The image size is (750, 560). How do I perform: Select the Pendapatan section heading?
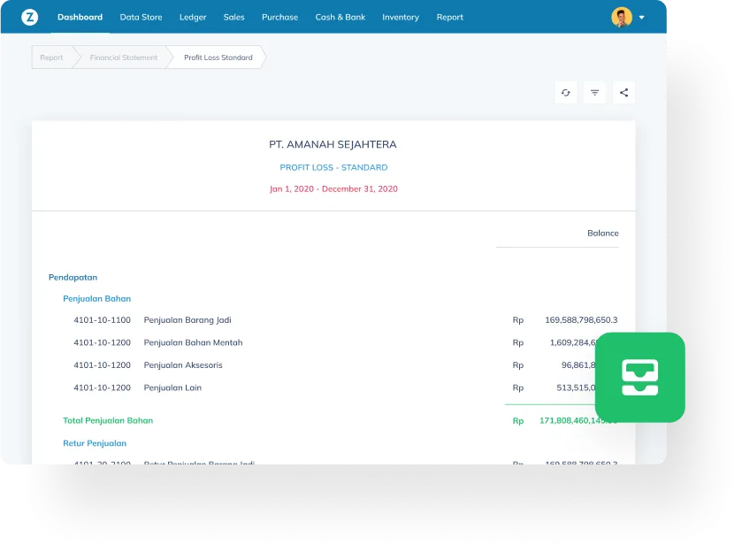[x=73, y=277]
